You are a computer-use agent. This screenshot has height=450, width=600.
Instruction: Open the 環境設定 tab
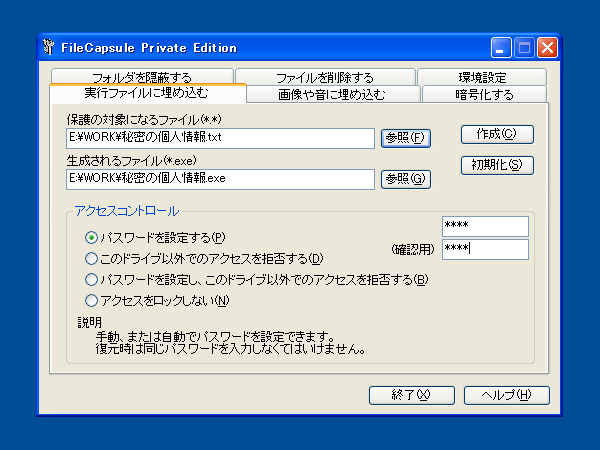pos(482,77)
